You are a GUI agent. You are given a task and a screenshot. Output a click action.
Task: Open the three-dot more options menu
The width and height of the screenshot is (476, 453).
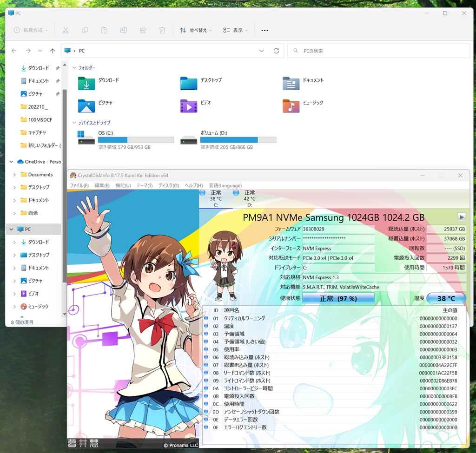click(264, 30)
